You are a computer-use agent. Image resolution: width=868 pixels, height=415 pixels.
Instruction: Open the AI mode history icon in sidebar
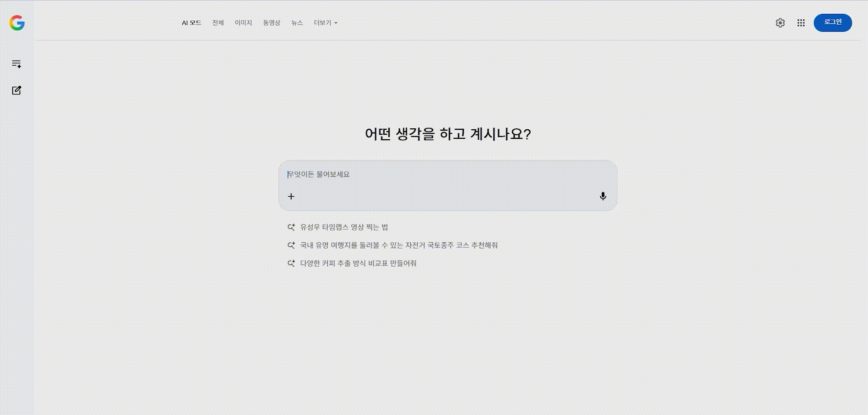17,64
